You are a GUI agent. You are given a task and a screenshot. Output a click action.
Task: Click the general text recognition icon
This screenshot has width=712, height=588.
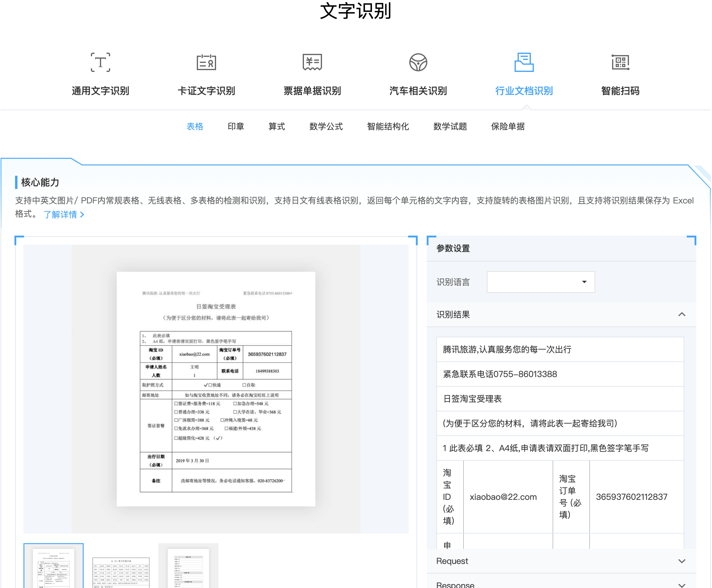(100, 62)
